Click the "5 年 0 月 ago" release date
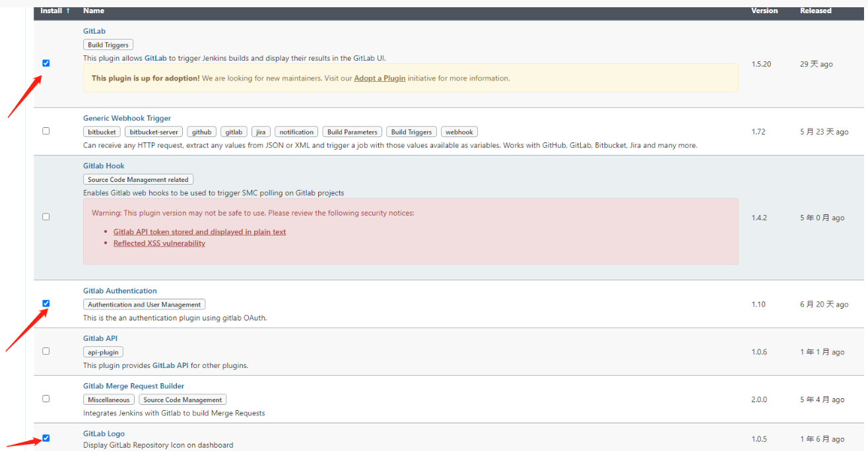The width and height of the screenshot is (868, 451). point(822,218)
